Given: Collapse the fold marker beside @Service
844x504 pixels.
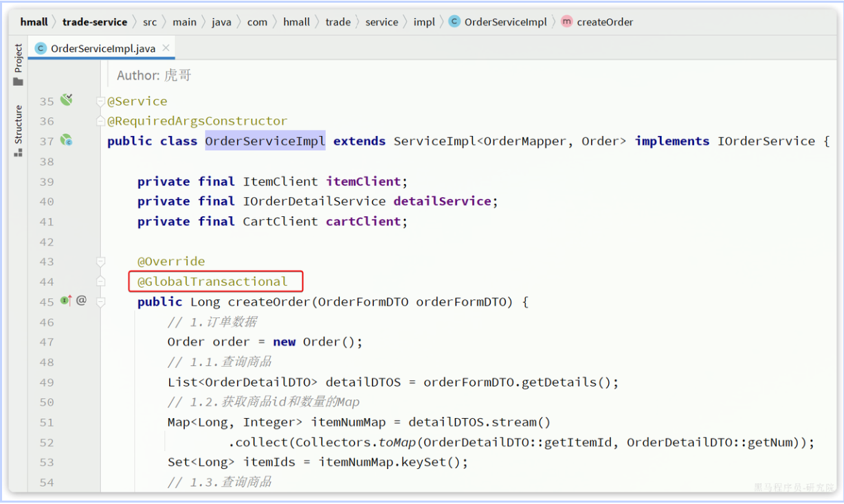Looking at the screenshot, I should [x=101, y=102].
